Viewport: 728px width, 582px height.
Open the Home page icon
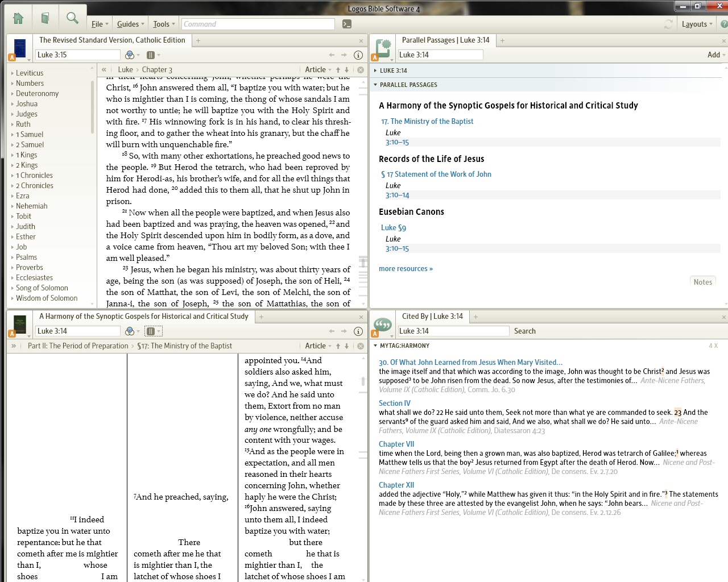[x=18, y=18]
